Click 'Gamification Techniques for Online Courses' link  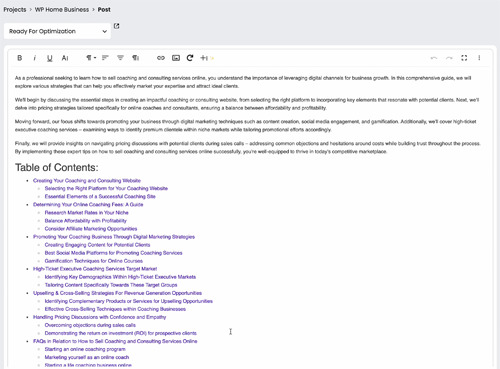[x=94, y=261]
